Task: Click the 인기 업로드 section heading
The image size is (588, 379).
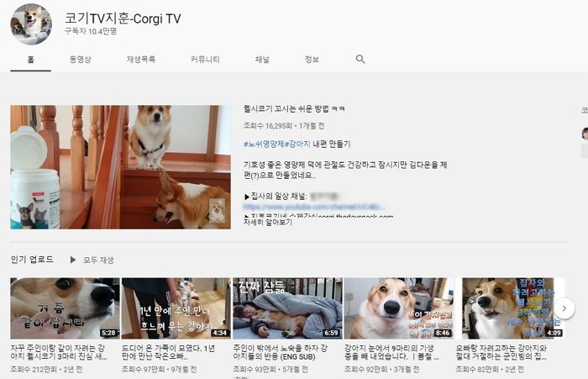Action: coord(32,260)
